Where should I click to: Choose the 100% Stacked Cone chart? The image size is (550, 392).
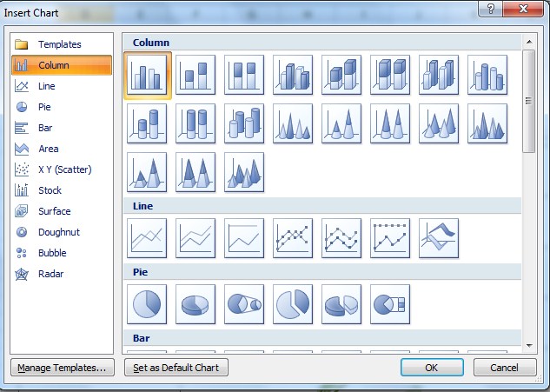390,123
